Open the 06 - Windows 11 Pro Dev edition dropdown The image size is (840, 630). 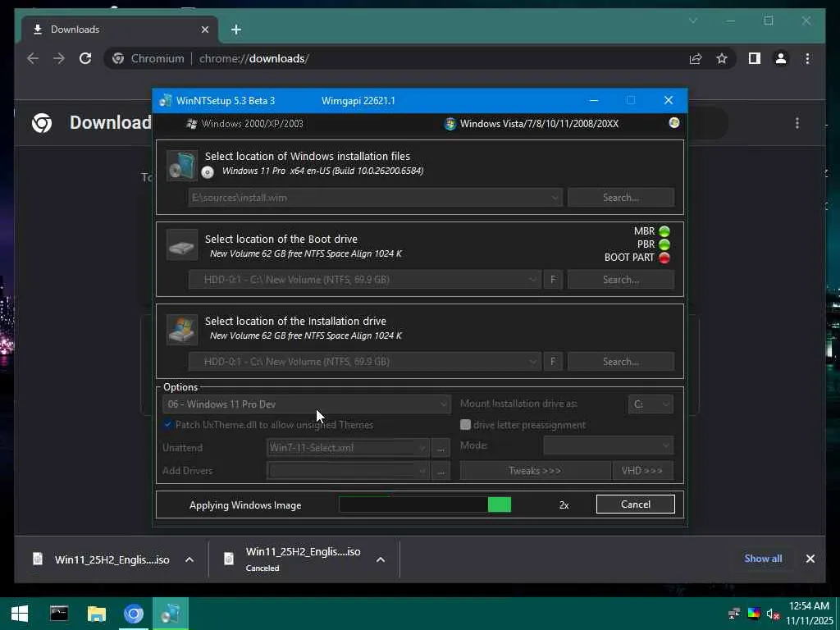[x=306, y=404]
